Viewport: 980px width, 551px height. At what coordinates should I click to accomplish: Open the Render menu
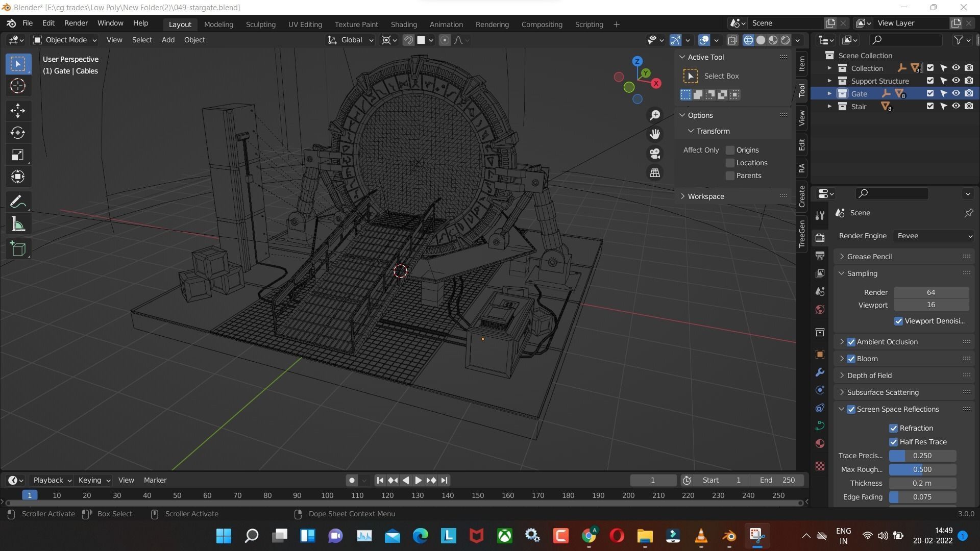click(76, 23)
